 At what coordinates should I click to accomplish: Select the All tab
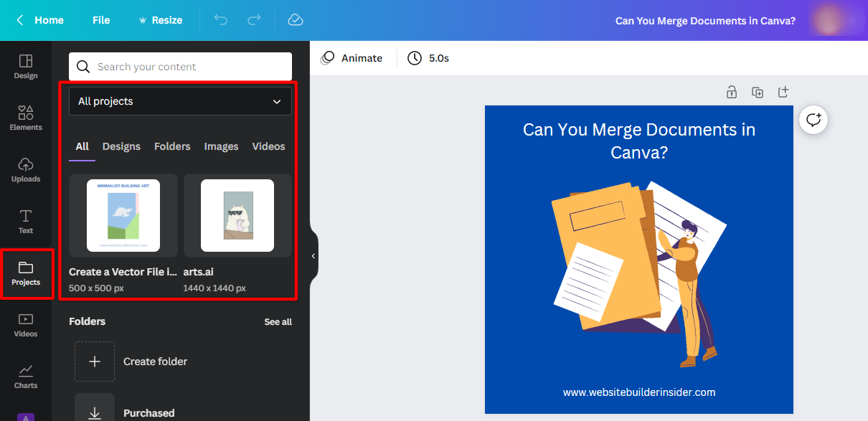point(82,146)
